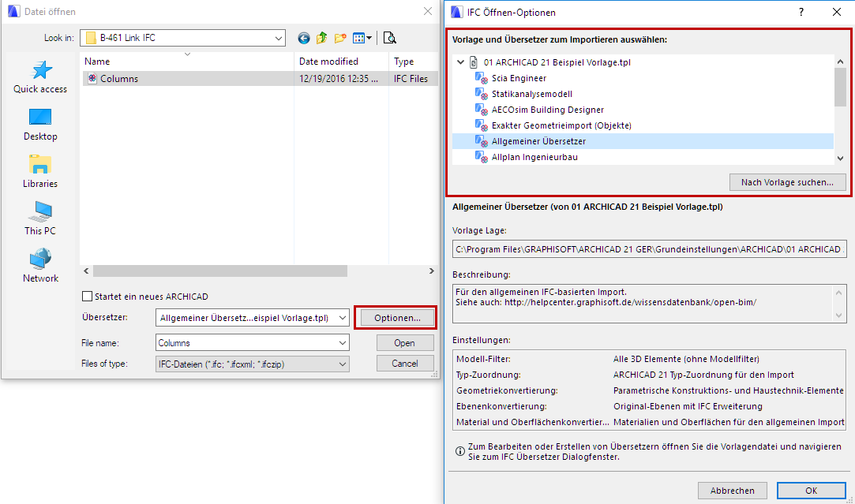
Task: Click the 'Modell-Filter:' settings row
Action: [650, 359]
